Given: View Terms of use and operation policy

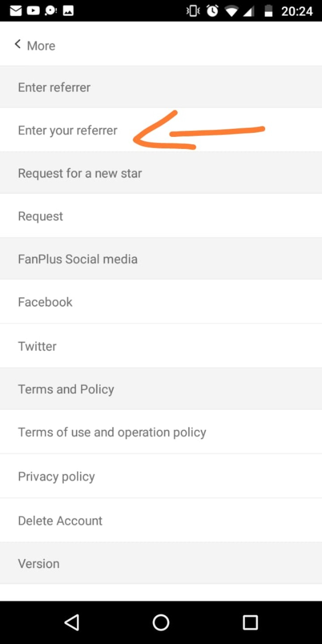Looking at the screenshot, I should pyautogui.click(x=112, y=432).
